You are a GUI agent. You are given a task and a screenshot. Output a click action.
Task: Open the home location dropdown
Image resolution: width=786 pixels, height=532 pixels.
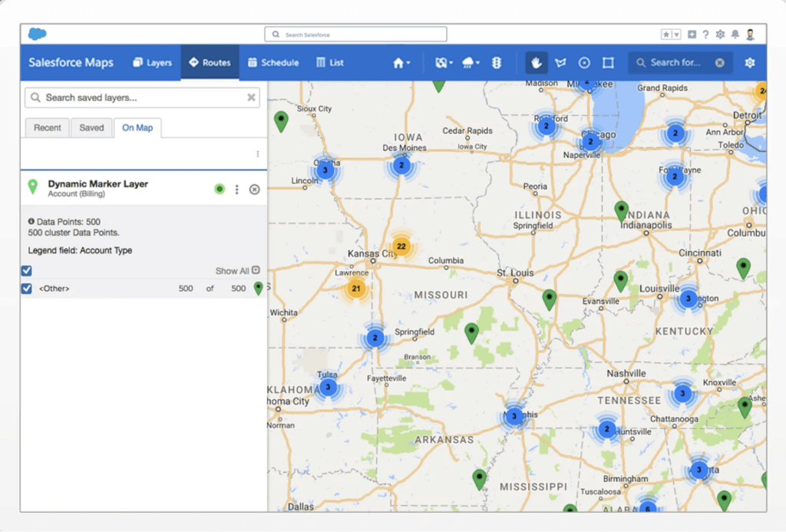401,63
